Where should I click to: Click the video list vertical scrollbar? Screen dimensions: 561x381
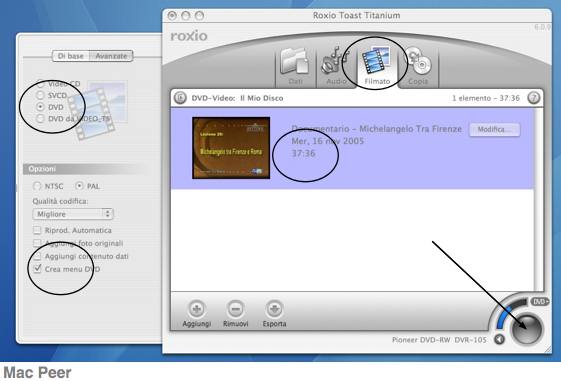538,200
